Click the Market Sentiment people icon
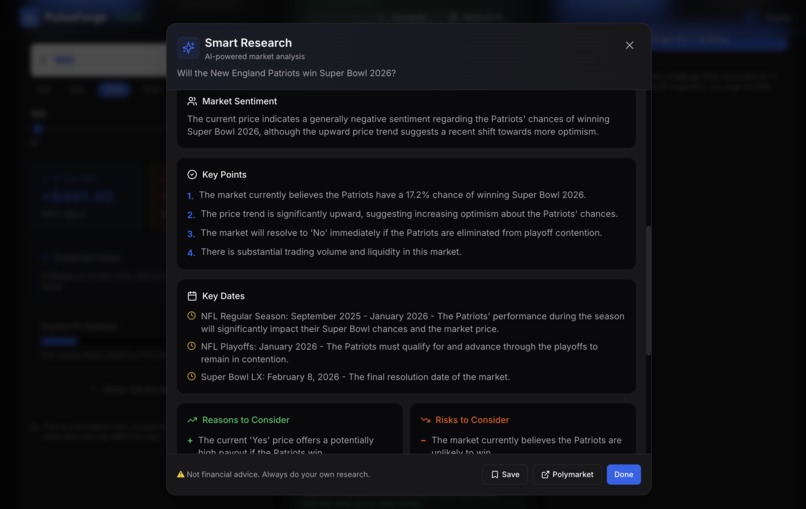This screenshot has height=509, width=806. (x=192, y=101)
